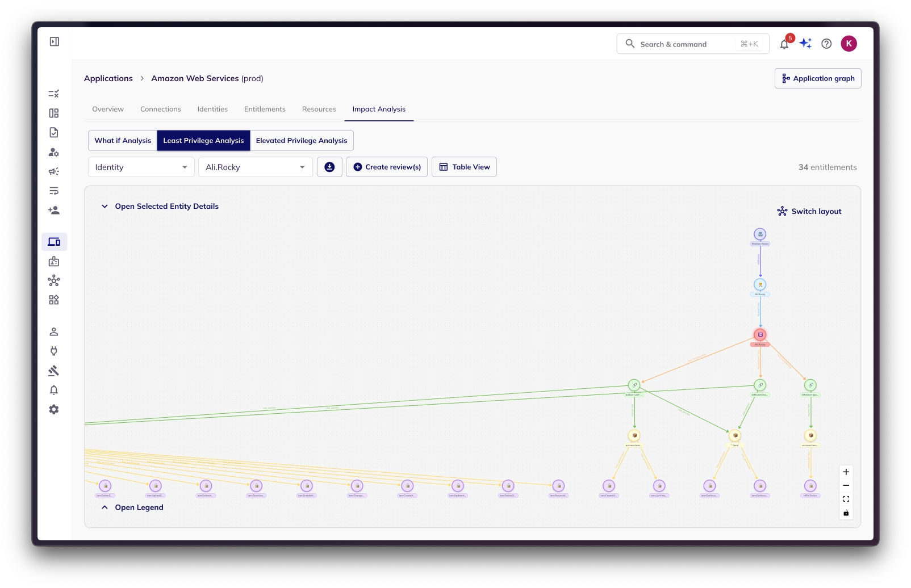This screenshot has width=911, height=588.
Task: Click the Create review(s) button
Action: pyautogui.click(x=387, y=167)
